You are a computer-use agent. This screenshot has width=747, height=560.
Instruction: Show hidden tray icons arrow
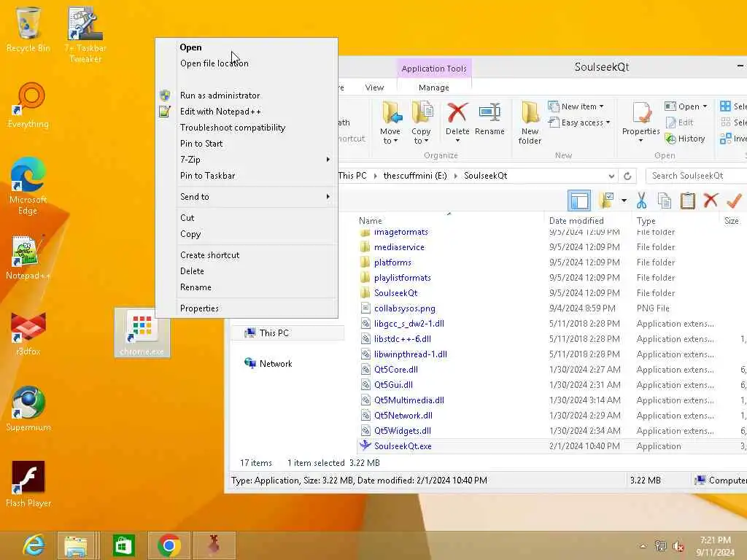point(643,546)
